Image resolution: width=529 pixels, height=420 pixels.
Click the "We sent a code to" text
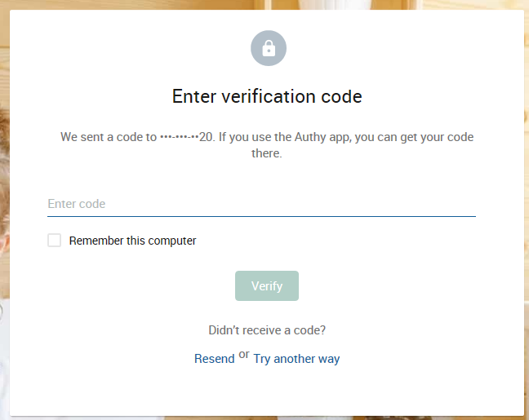click(x=108, y=137)
